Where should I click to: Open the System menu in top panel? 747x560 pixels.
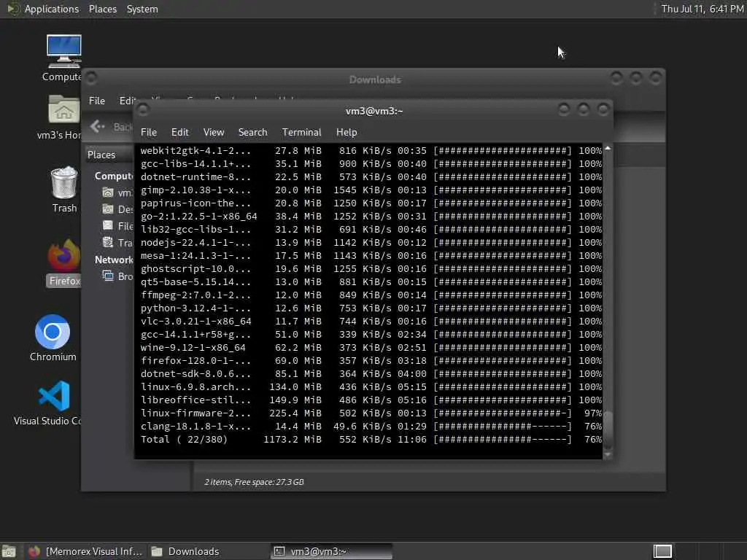tap(142, 9)
